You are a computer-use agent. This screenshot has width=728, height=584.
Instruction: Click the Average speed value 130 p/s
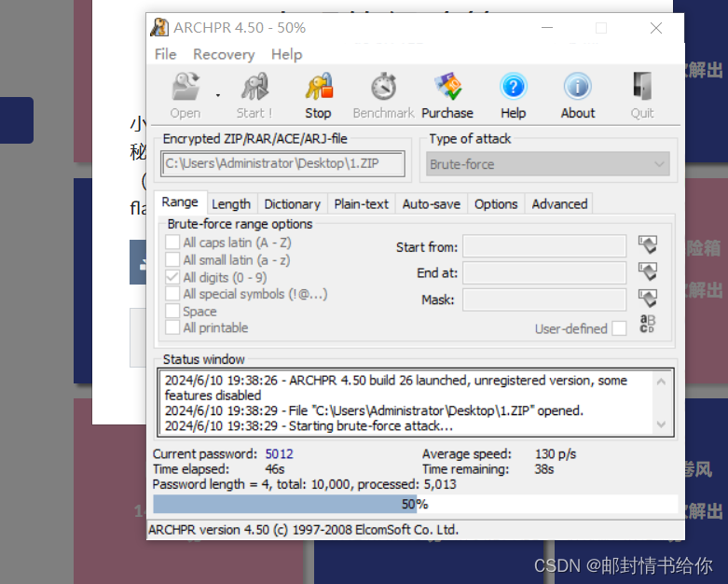click(556, 454)
